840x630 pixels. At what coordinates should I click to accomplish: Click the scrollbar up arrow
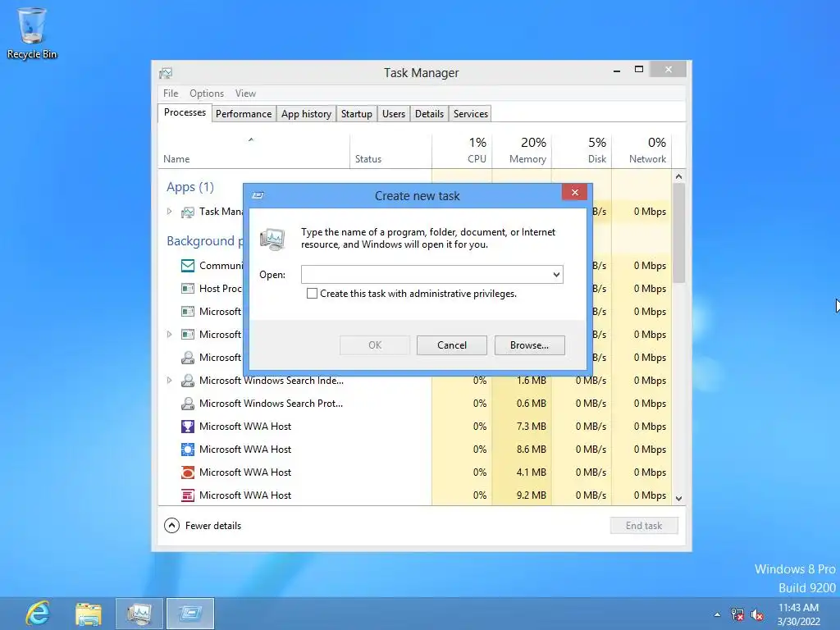point(678,177)
